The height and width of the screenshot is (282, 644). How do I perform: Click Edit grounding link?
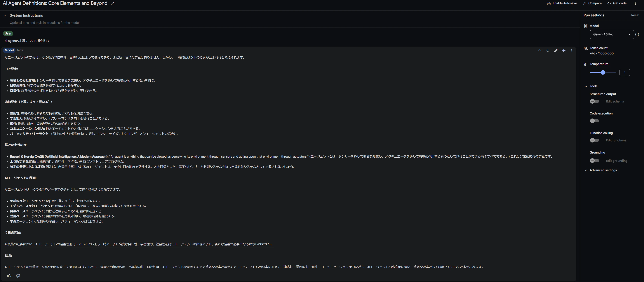pyautogui.click(x=617, y=161)
